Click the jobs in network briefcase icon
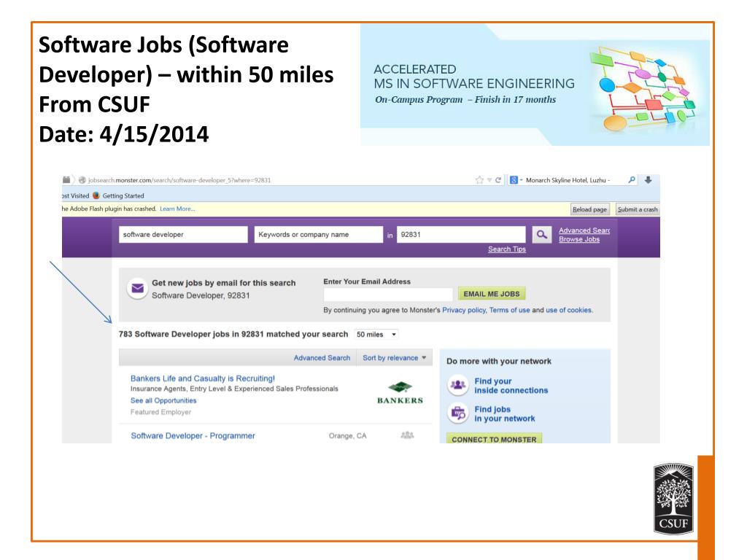Viewport: 747px width, 560px height. coord(458,413)
